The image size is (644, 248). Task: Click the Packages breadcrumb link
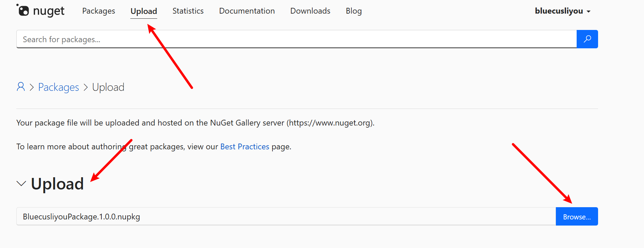(59, 87)
